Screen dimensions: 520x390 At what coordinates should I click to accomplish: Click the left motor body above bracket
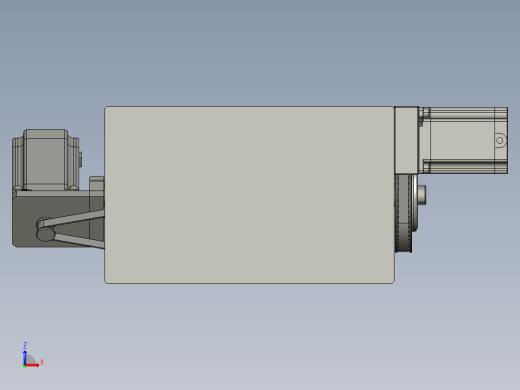[46, 160]
